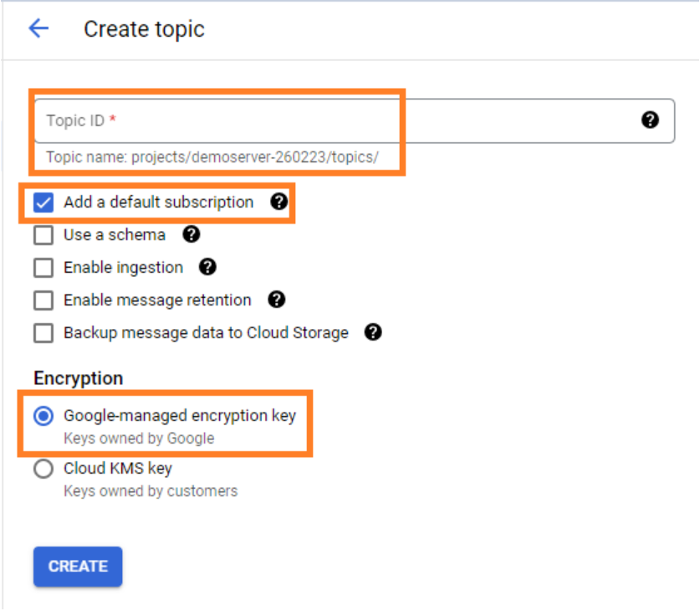700x616 pixels.
Task: Click the 'Backup message data to Cloud Storage' label
Action: point(206,333)
